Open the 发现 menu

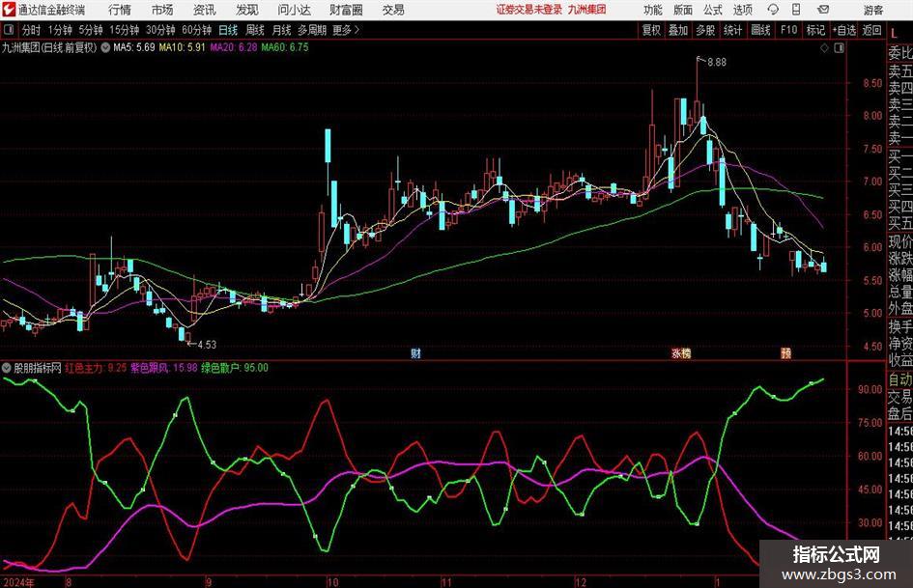[247, 10]
